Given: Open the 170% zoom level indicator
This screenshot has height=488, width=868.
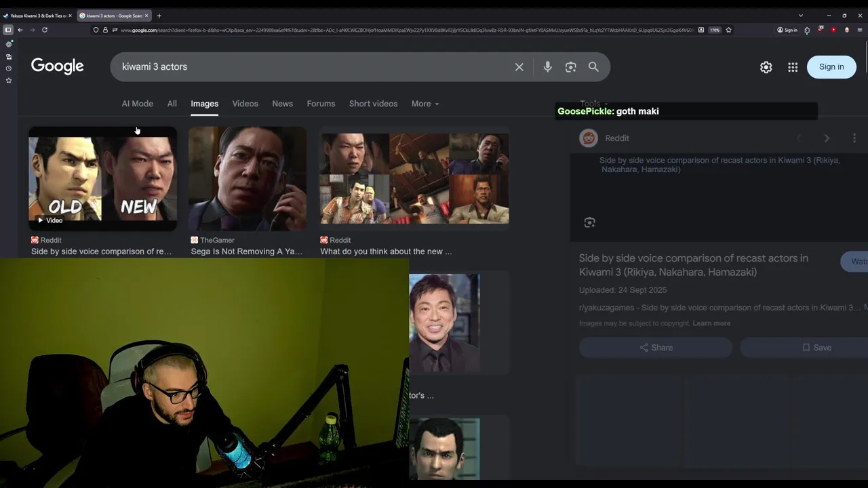Looking at the screenshot, I should point(715,30).
